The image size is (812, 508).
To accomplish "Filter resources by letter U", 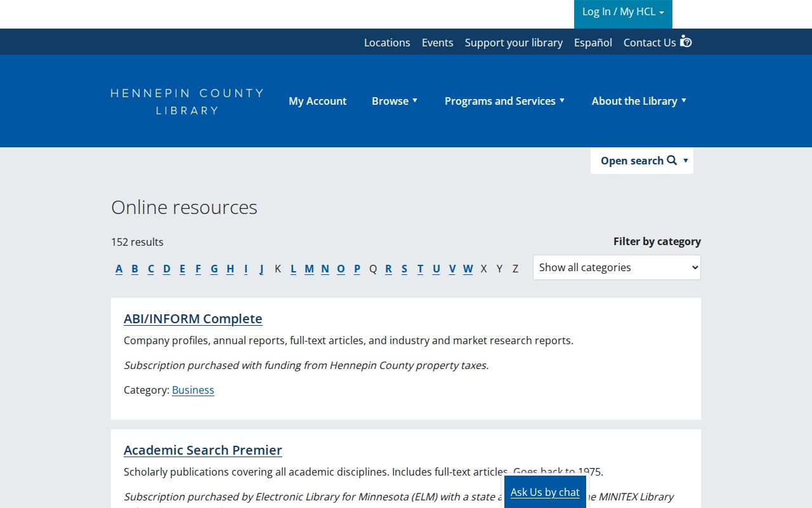I will (x=436, y=269).
